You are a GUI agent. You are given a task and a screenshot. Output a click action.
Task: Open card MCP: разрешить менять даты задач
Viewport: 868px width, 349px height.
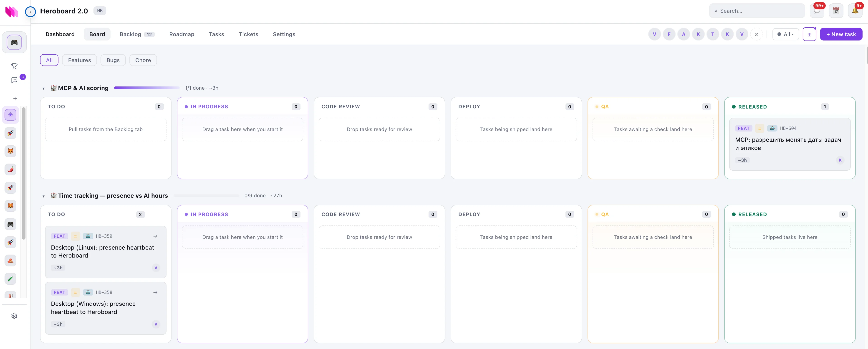click(790, 144)
